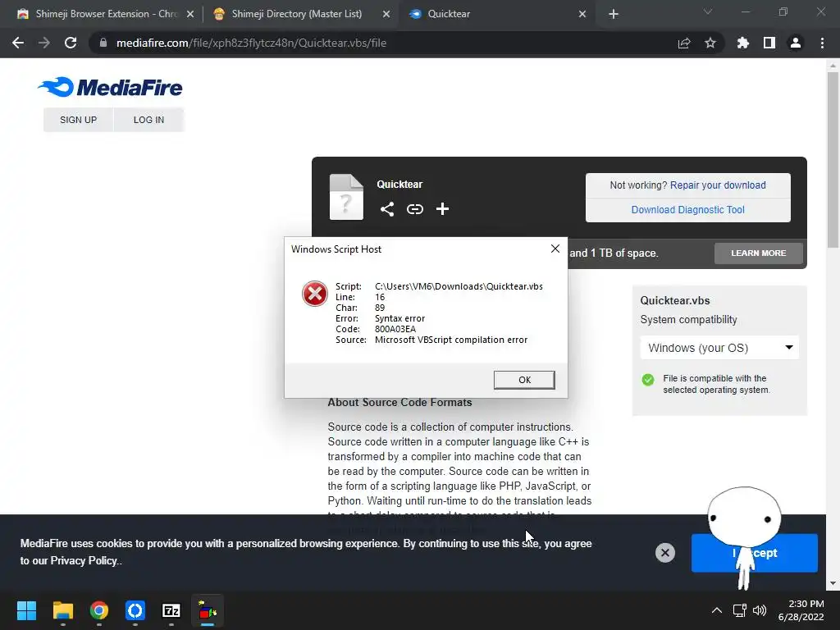
Task: Click the network tray icon
Action: (x=740, y=610)
